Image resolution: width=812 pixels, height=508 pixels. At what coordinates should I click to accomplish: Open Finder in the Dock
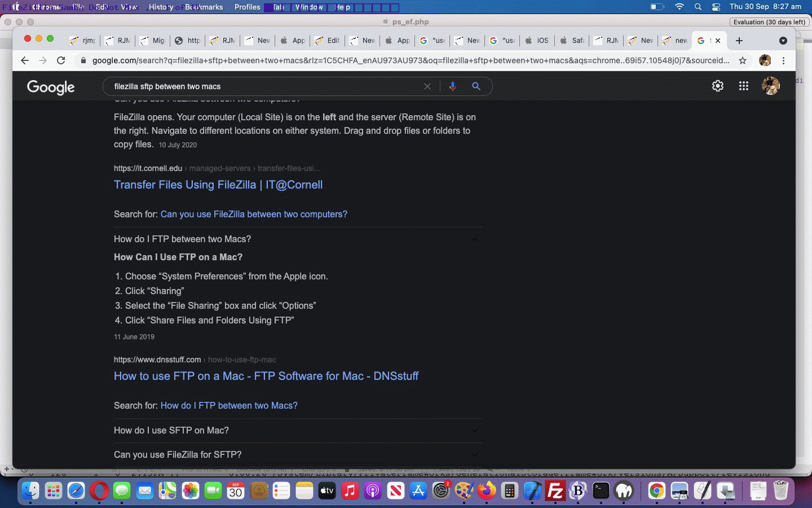pos(30,491)
